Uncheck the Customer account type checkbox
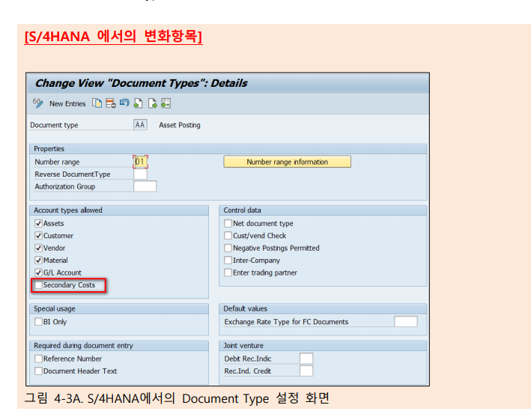Image resolution: width=531 pixels, height=420 pixels. (39, 236)
